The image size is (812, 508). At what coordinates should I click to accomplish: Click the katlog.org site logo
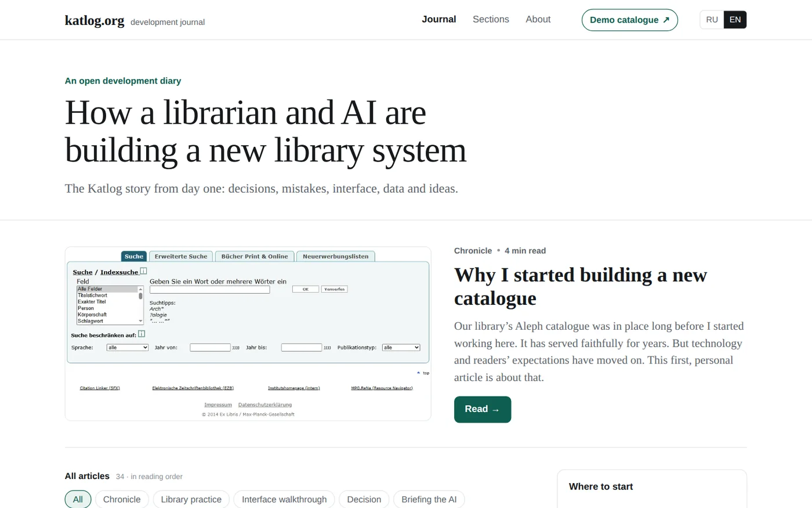(95, 20)
